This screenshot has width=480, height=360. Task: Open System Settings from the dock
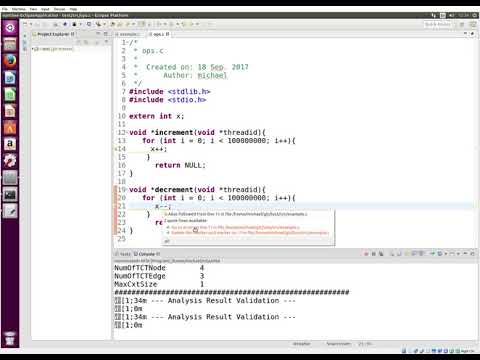(x=10, y=161)
